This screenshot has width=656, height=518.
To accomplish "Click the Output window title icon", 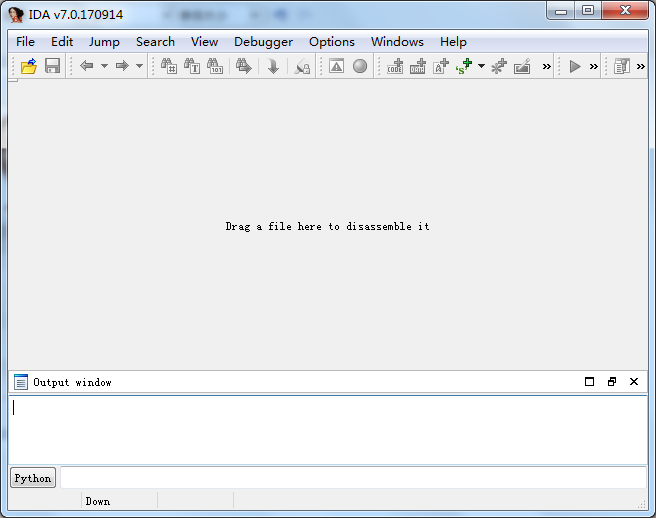I will [21, 382].
